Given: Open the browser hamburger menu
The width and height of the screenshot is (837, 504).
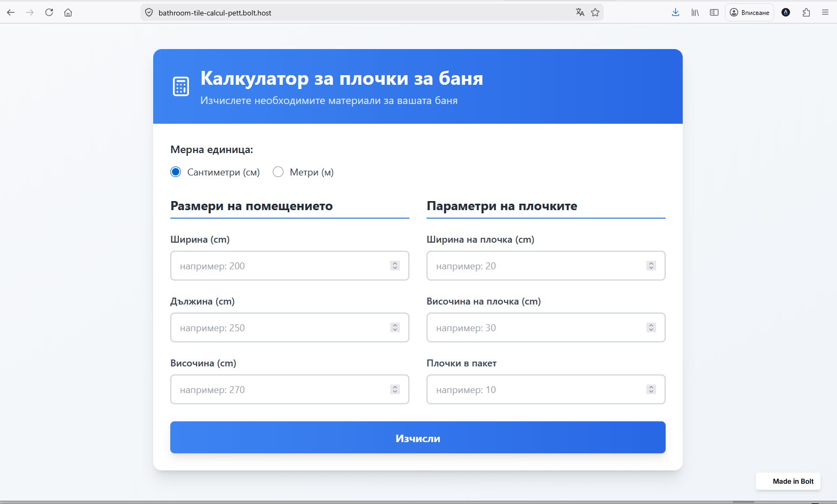Looking at the screenshot, I should pyautogui.click(x=825, y=12).
